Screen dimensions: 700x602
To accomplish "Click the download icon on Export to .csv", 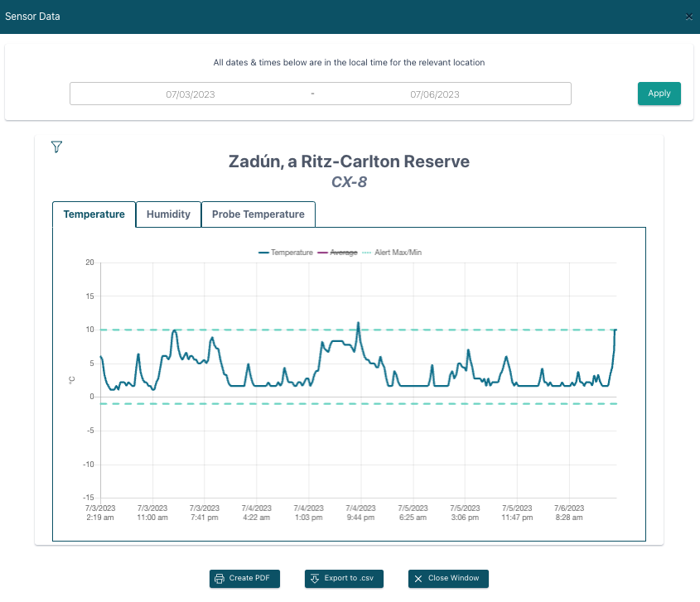I will click(315, 579).
